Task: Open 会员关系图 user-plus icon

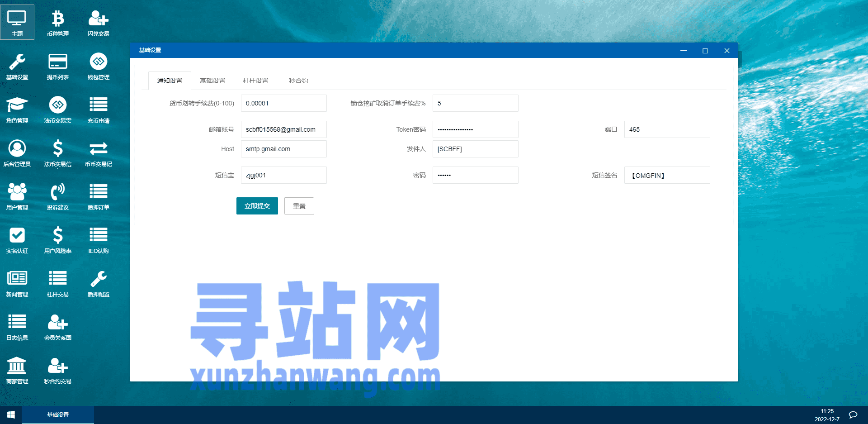Action: point(58,326)
